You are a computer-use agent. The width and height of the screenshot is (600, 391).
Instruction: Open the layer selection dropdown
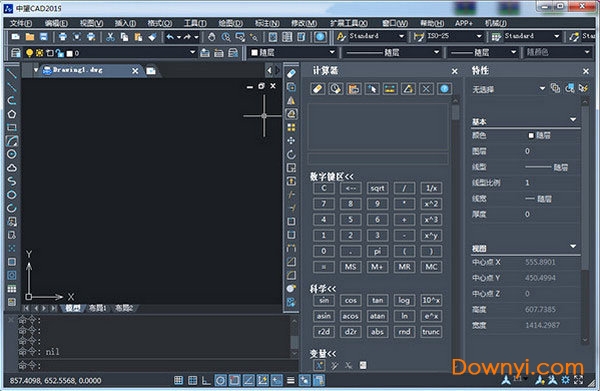[192, 52]
